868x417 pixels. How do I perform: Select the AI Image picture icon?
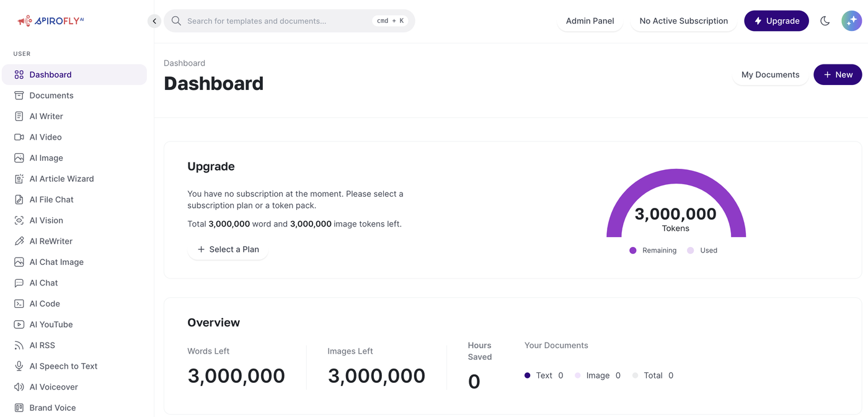19,158
